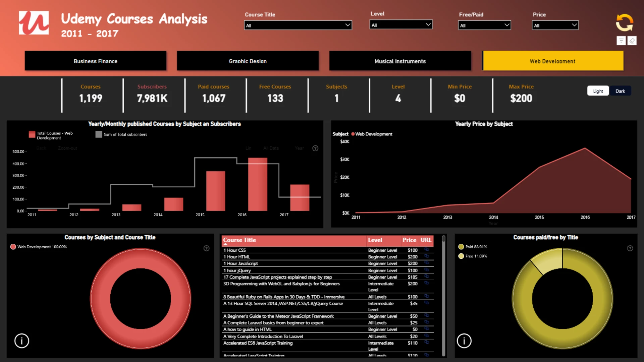This screenshot has height=362, width=644.
Task: Expand the Course Title dropdown
Action: click(x=298, y=25)
